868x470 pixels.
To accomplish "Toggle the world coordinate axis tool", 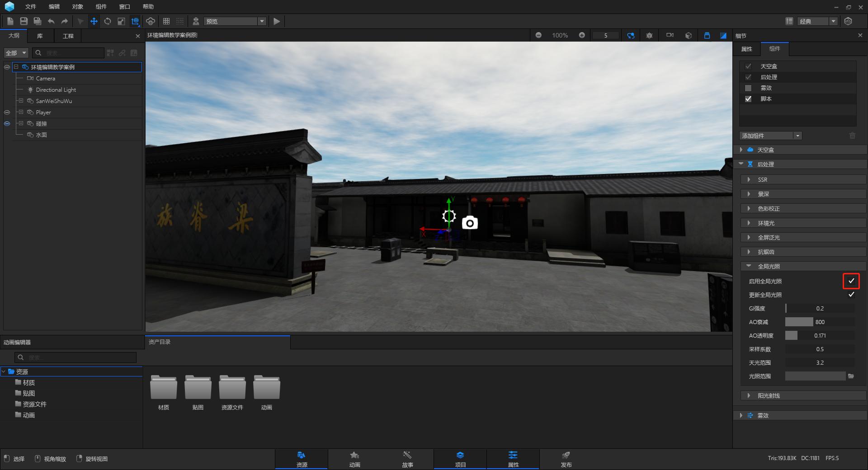I will (135, 21).
